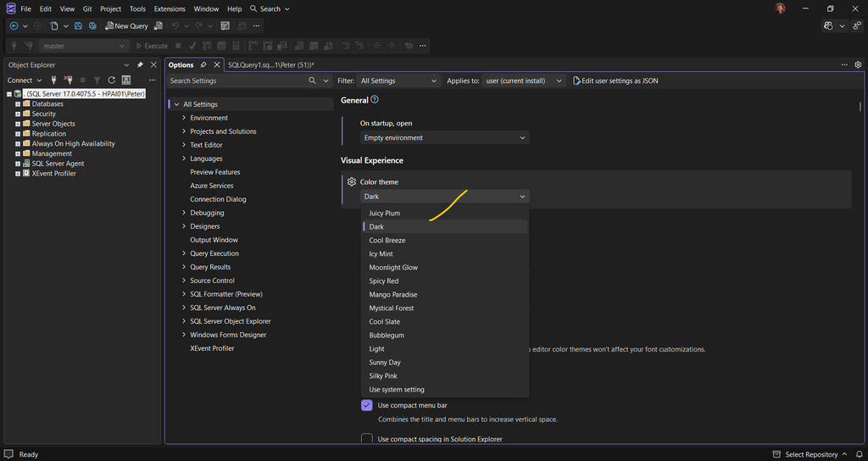Open the Applies to user dropdown

tap(524, 81)
